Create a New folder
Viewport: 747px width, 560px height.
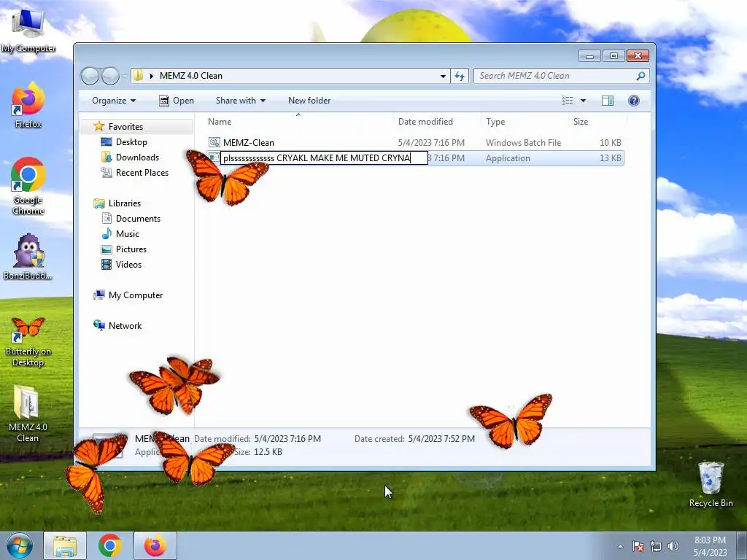[x=309, y=101]
